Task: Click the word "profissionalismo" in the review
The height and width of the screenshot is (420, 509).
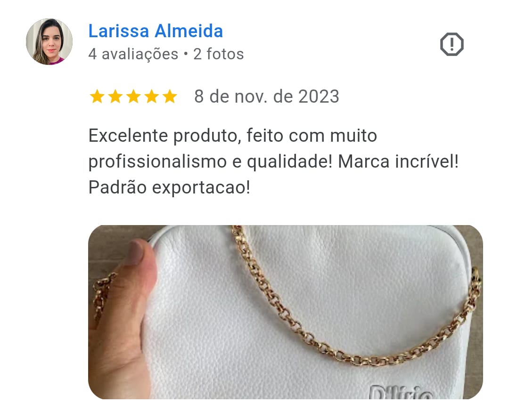Action: 157,162
